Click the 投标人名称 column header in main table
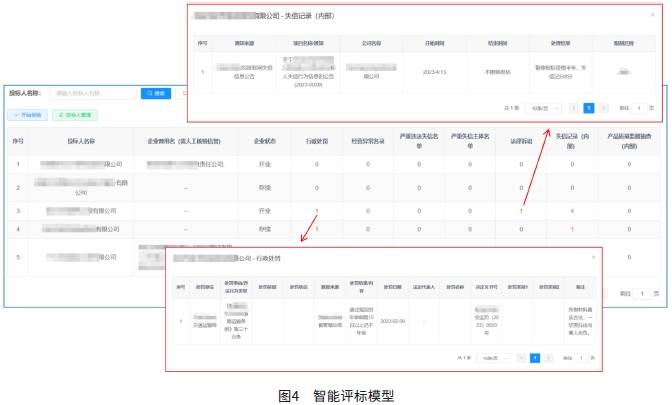The width and height of the screenshot is (672, 405). 81,141
